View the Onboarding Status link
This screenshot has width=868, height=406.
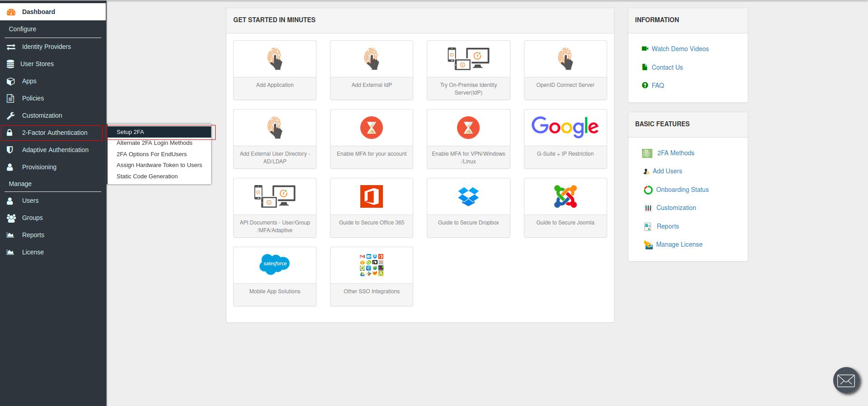[x=682, y=190]
